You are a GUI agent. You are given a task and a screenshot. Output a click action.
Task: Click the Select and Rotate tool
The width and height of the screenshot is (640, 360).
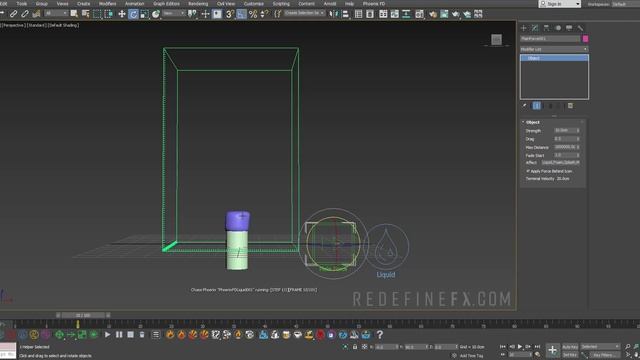click(133, 14)
